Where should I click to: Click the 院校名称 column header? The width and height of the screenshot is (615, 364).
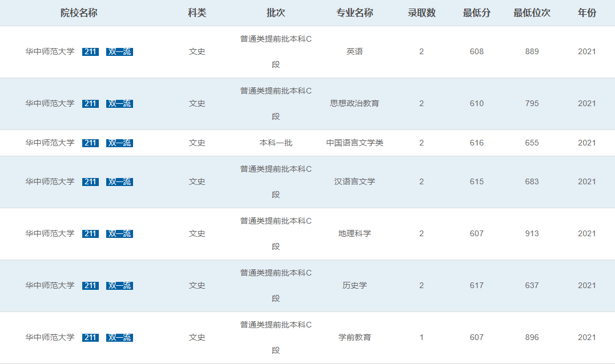coord(79,13)
